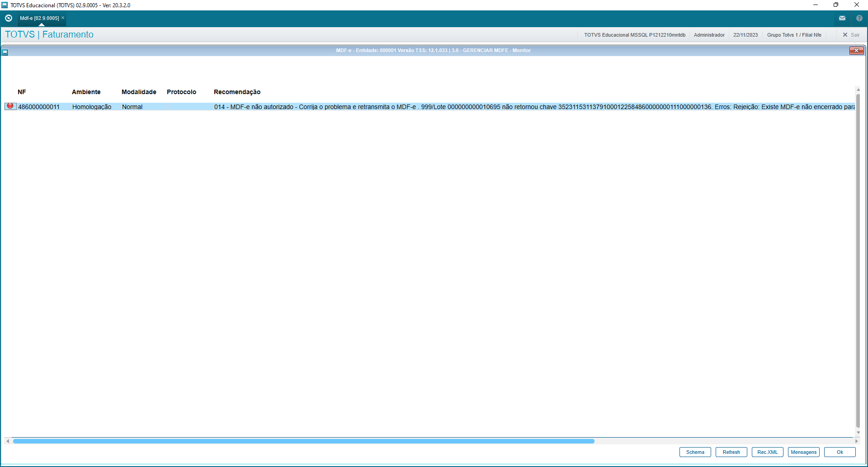Click the Modalidade column header

[x=139, y=92]
